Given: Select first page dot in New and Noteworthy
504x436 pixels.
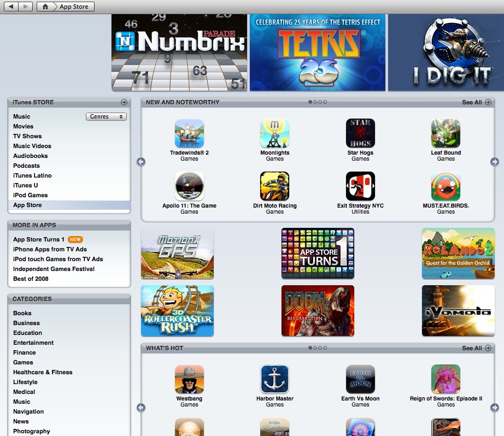Looking at the screenshot, I should point(310,102).
